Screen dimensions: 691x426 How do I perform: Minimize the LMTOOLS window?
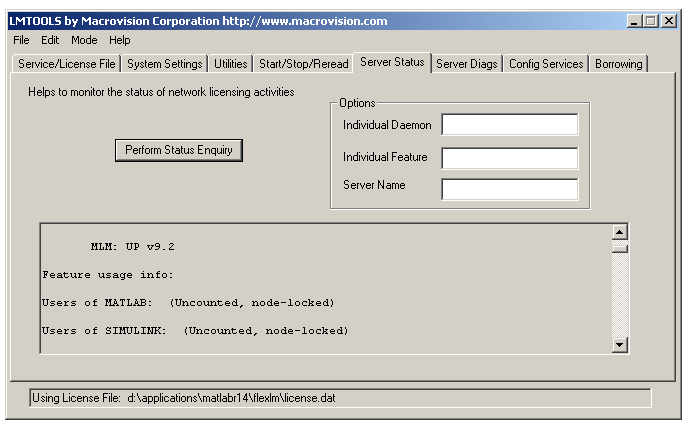(634, 21)
